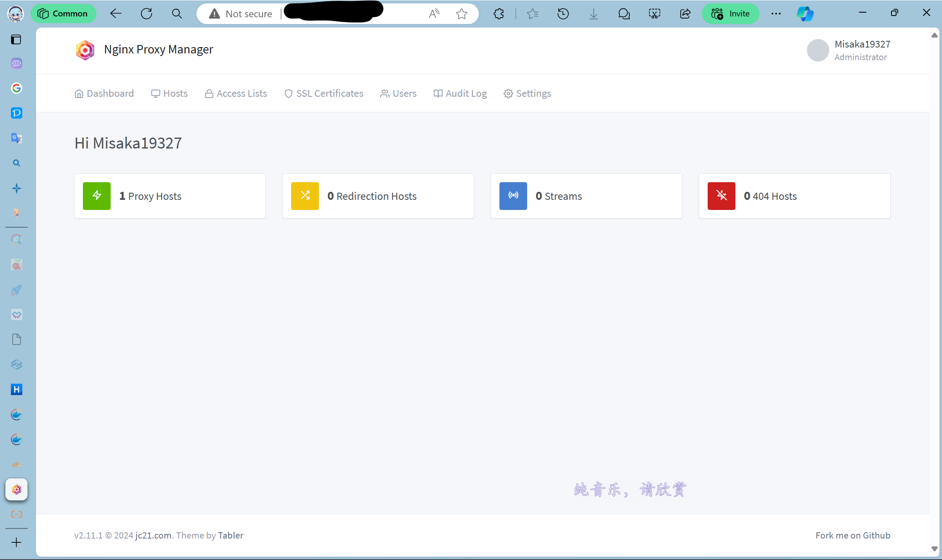The image size is (942, 560).
Task: Open the Downloads arrow icon
Action: click(594, 14)
